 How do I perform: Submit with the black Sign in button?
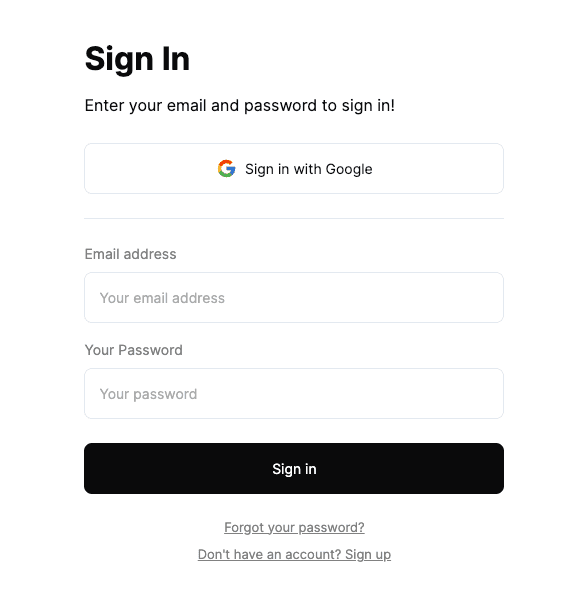294,468
